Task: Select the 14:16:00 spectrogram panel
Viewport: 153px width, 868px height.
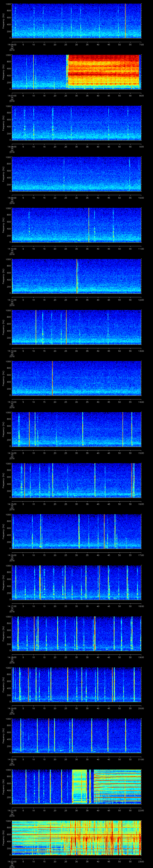Action: [77, 531]
